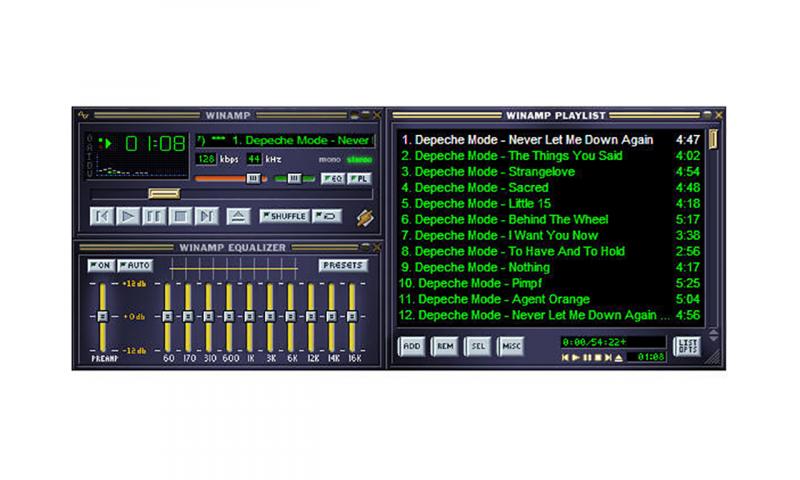The height and width of the screenshot is (480, 800).
Task: Click the mini Eject button in playlist window
Action: 619,358
